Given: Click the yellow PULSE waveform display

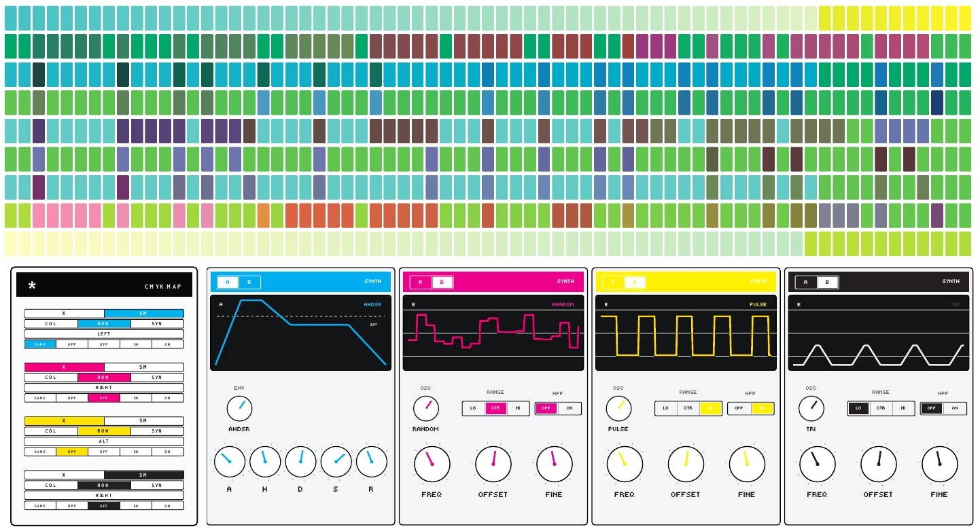Looking at the screenshot, I should (x=686, y=333).
